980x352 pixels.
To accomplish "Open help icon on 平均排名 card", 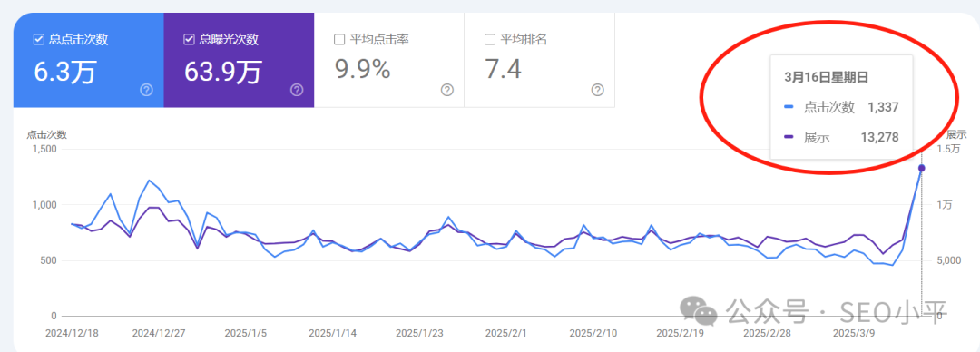I will coord(597,90).
